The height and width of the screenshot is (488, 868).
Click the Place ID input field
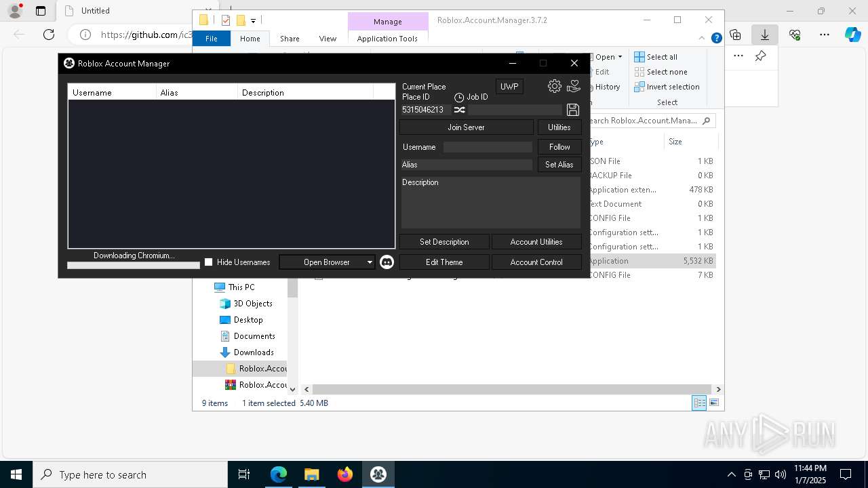pyautogui.click(x=425, y=110)
